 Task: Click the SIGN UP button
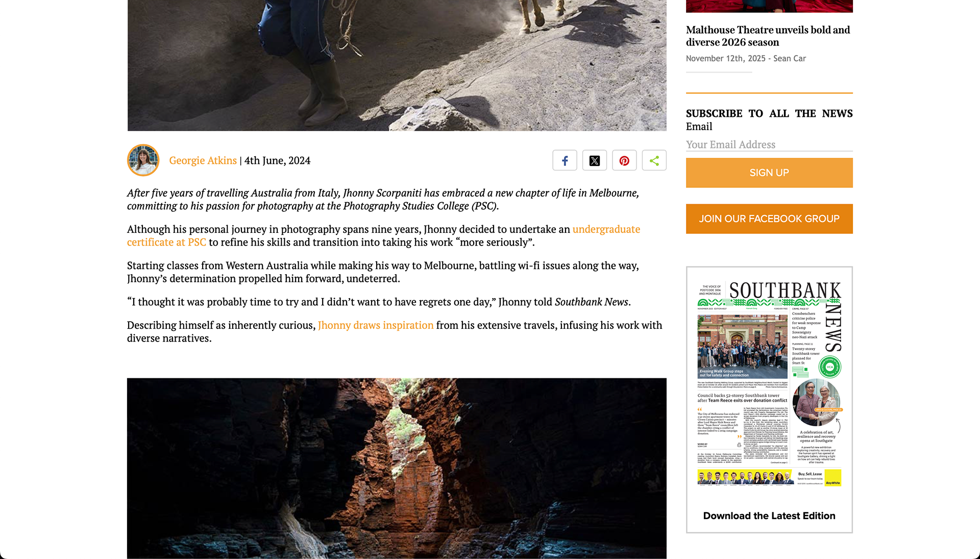click(x=769, y=173)
